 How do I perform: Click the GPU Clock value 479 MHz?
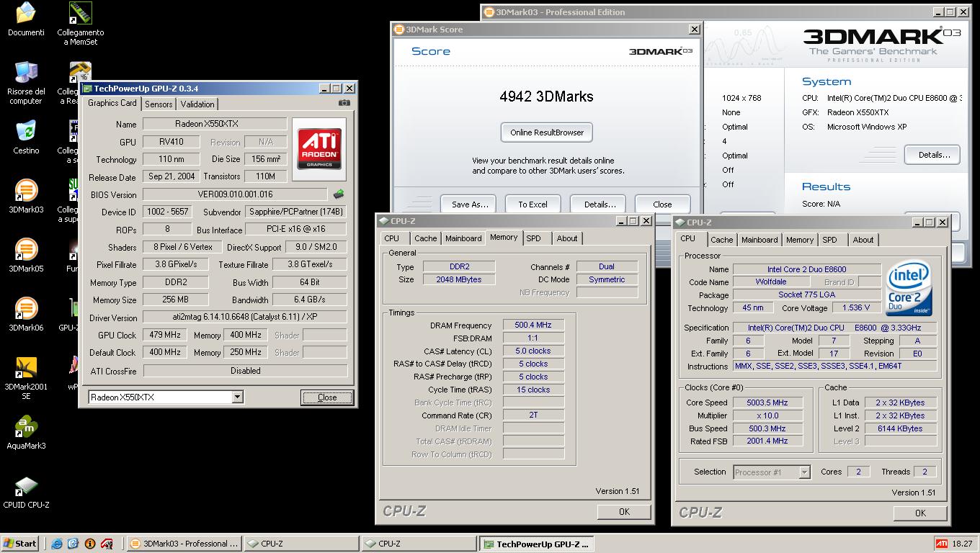click(x=165, y=336)
